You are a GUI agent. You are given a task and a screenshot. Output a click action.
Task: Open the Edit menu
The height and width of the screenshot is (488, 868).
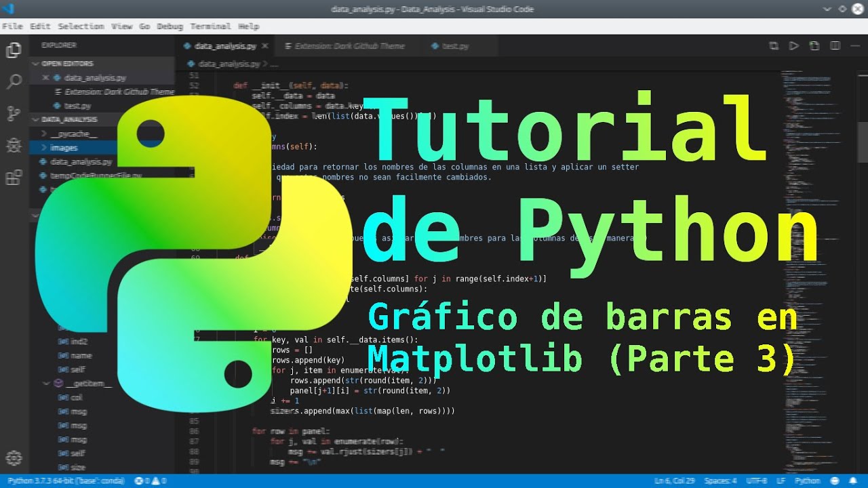click(x=40, y=26)
